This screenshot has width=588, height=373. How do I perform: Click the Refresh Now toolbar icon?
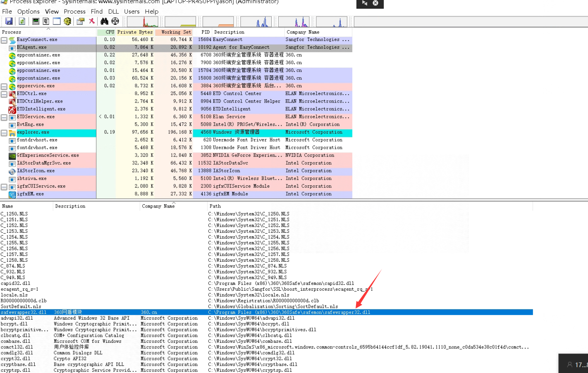point(22,21)
